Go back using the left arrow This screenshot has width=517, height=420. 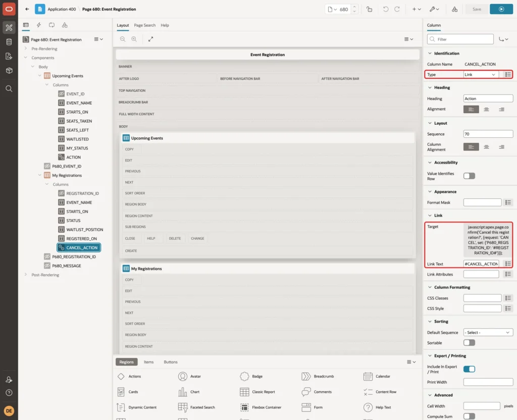(27, 9)
